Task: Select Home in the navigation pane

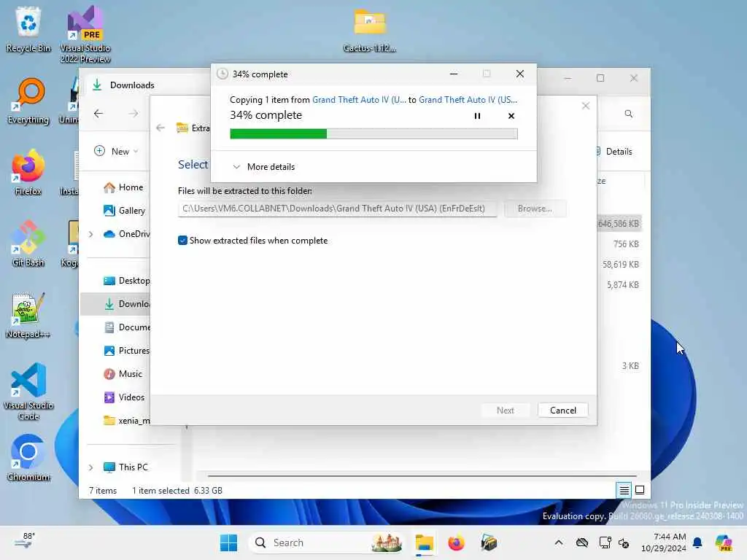Action: coord(123,187)
